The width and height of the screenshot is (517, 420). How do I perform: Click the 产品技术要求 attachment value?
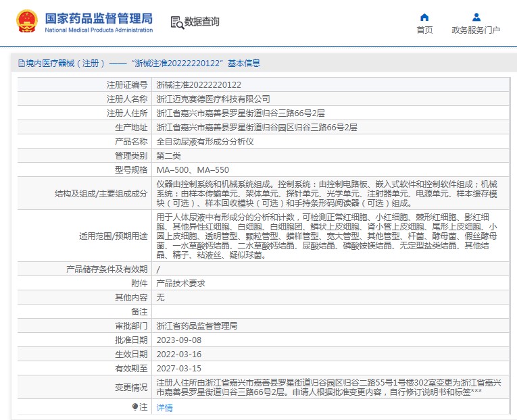(180, 284)
